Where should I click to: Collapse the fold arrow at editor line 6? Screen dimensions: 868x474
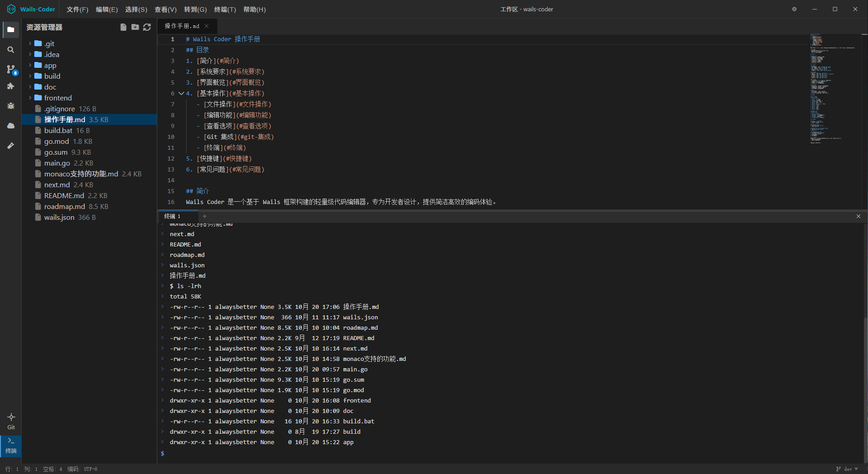tap(181, 93)
